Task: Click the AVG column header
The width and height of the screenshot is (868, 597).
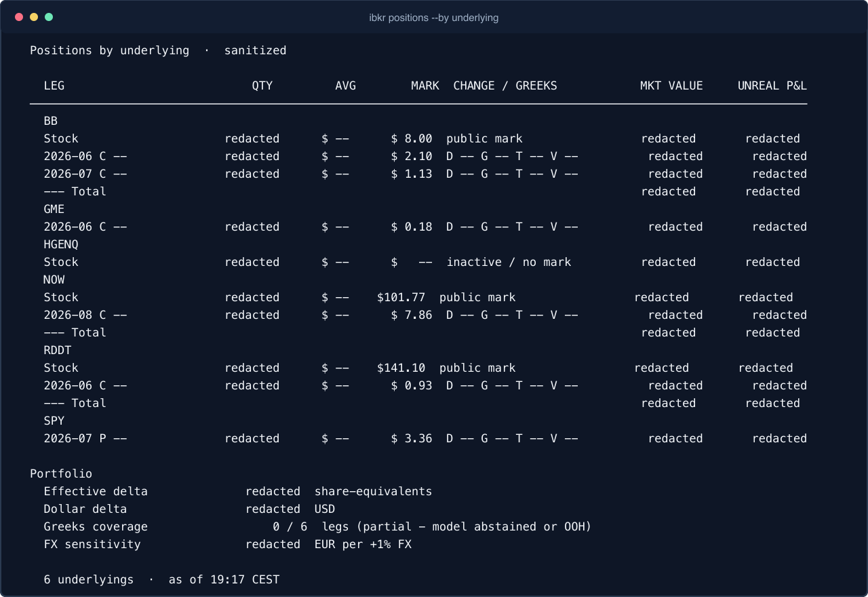Action: coord(346,85)
